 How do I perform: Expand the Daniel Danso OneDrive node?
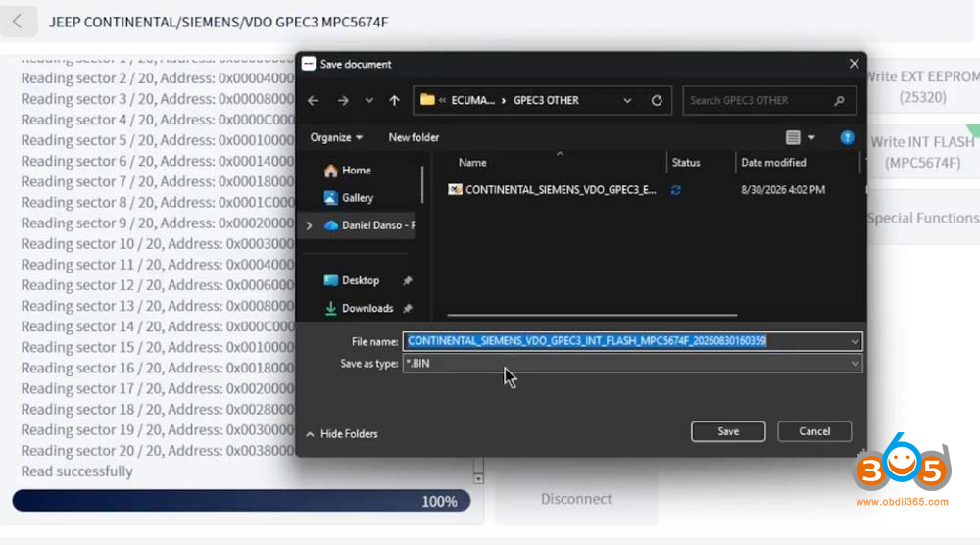point(310,225)
